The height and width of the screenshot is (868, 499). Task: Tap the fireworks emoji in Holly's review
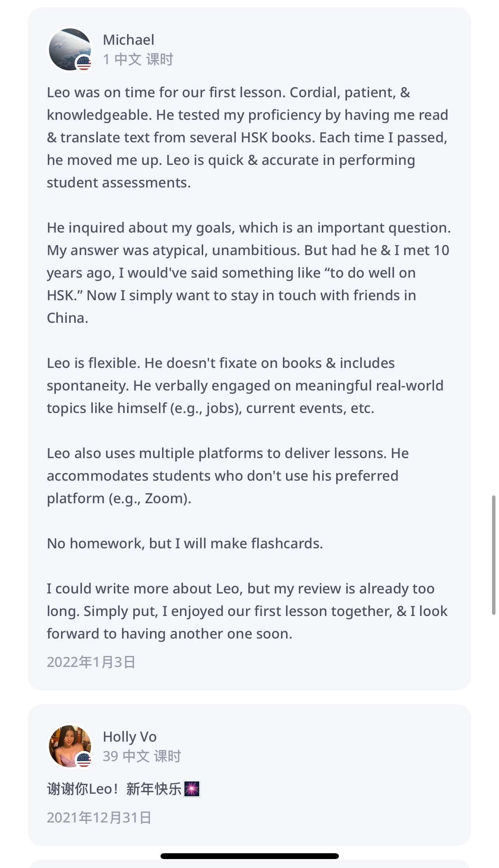point(192,789)
